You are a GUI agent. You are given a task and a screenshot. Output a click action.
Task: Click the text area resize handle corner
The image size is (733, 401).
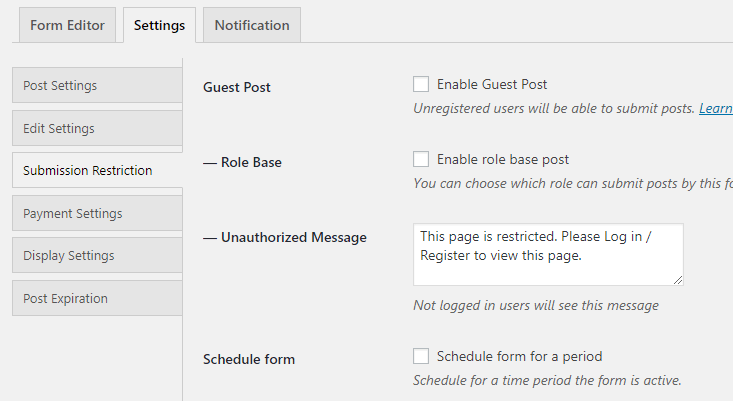(678, 280)
